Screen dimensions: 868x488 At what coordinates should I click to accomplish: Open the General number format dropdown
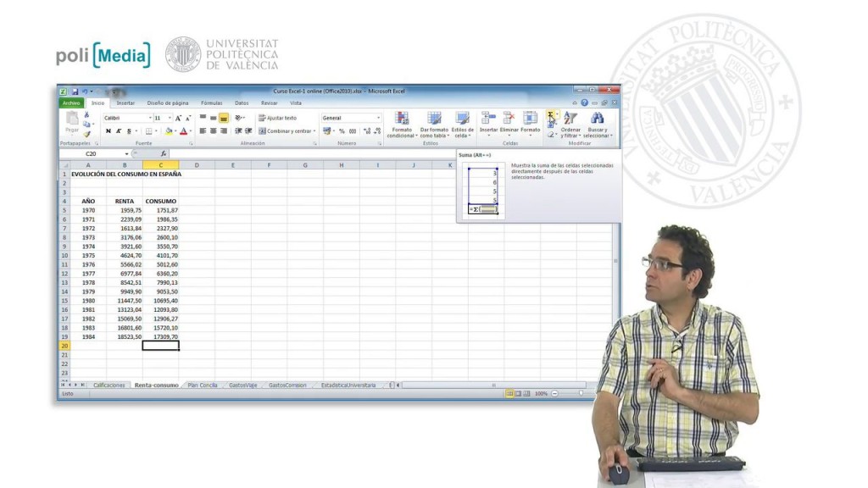click(378, 118)
